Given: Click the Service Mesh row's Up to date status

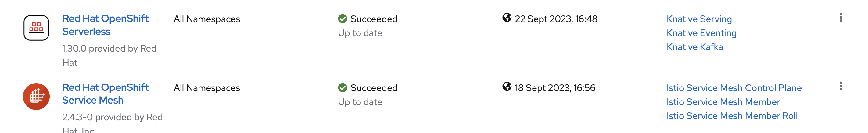Looking at the screenshot, I should pos(360,102).
